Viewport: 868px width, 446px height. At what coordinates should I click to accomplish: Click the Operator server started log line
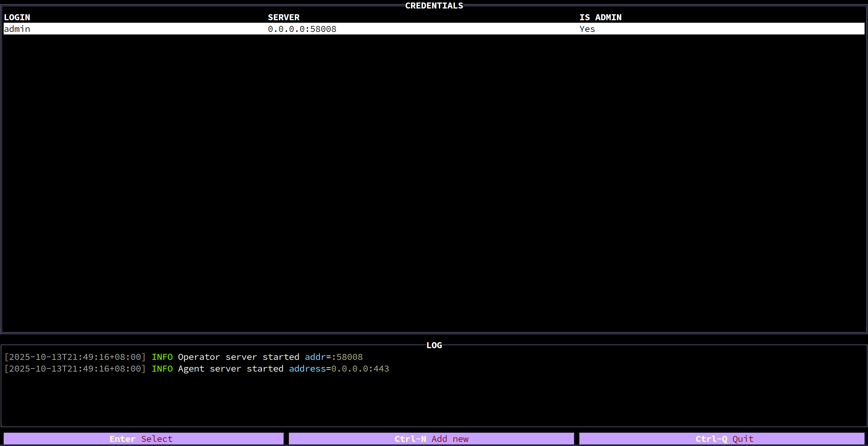pos(238,357)
